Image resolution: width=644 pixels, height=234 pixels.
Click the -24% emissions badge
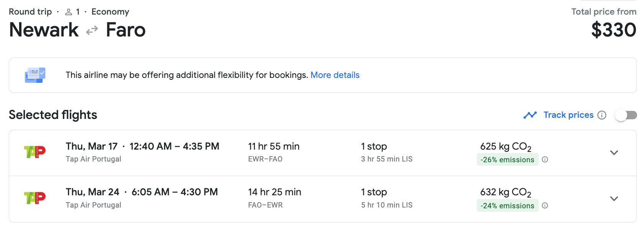pyautogui.click(x=508, y=206)
